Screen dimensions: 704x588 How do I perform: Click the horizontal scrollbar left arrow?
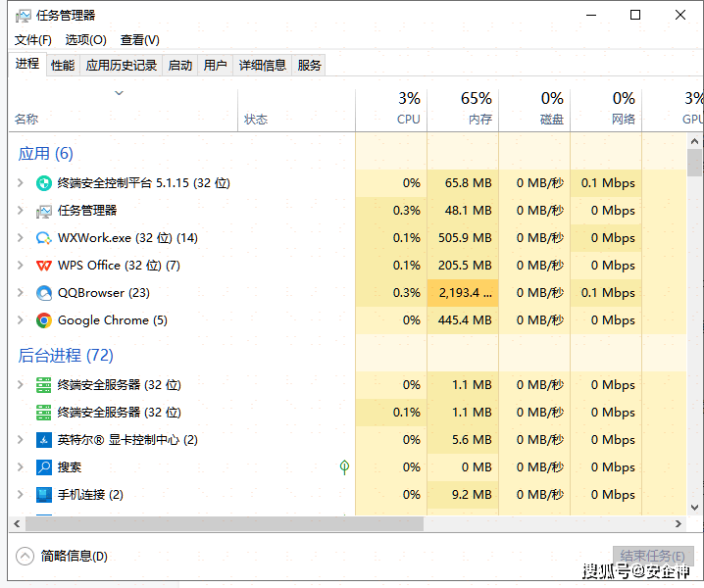(x=17, y=524)
